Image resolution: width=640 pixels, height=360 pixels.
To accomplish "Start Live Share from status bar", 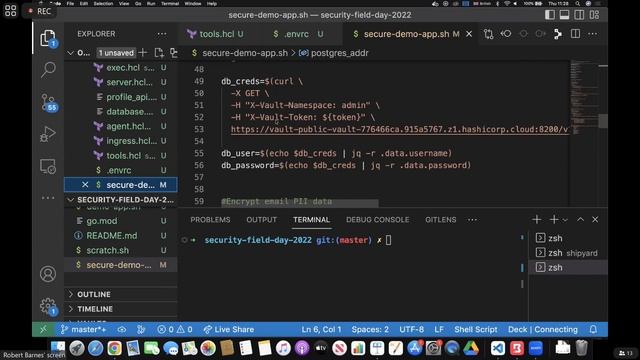I will tap(229, 329).
